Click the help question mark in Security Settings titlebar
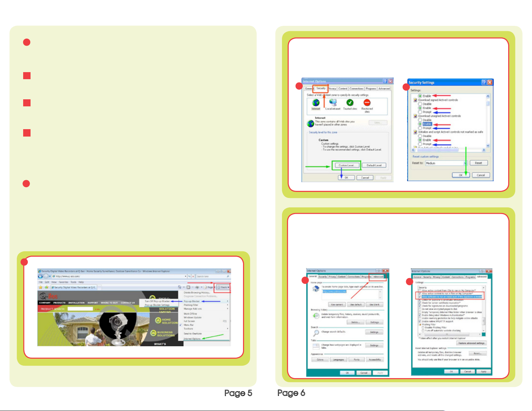The height and width of the screenshot is (411, 532). pyautogui.click(x=484, y=82)
